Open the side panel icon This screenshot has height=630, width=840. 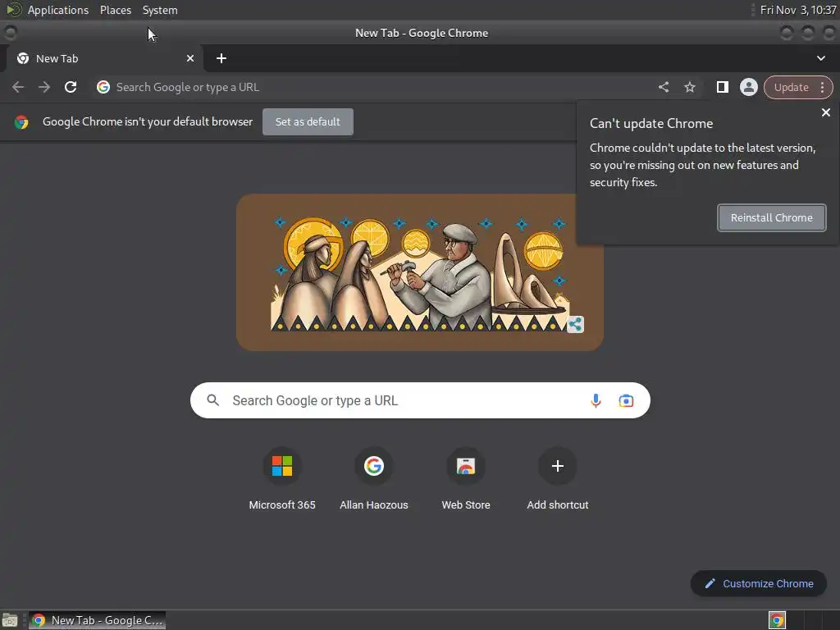(723, 87)
